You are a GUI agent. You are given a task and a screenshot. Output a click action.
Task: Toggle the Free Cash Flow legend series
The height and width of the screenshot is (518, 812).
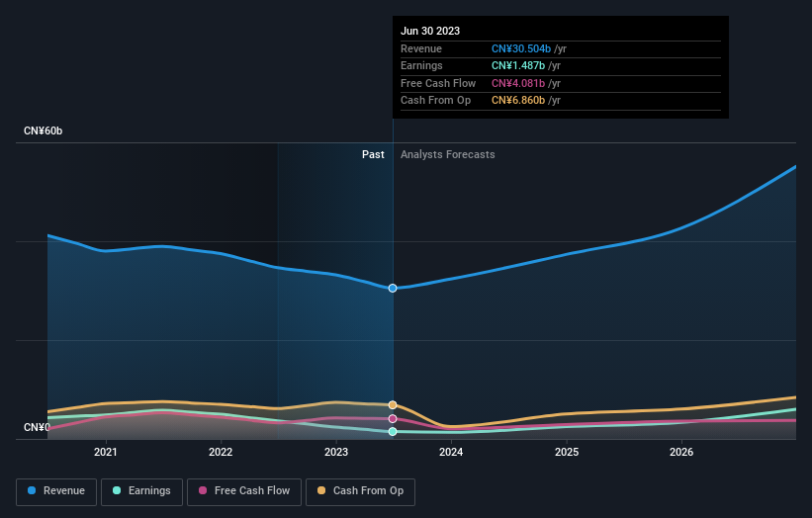244,491
